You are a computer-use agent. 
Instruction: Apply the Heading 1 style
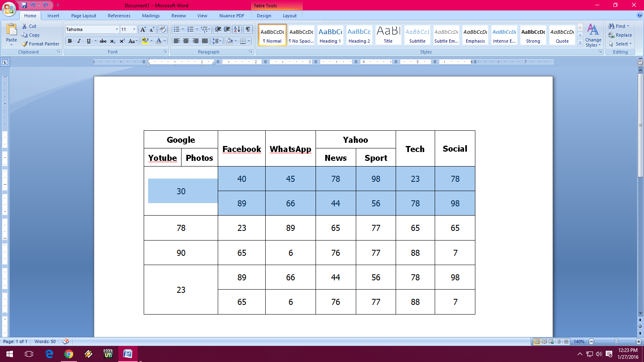(x=330, y=35)
